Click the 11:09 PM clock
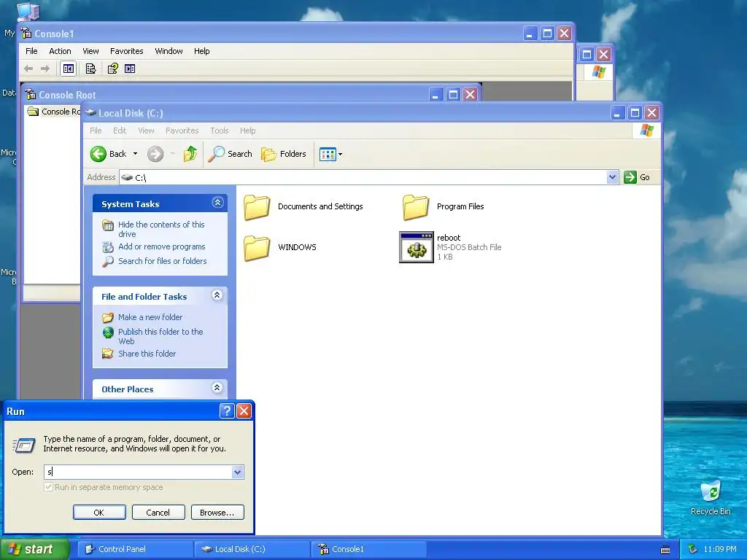Viewport: 747px width, 560px height. pos(720,549)
